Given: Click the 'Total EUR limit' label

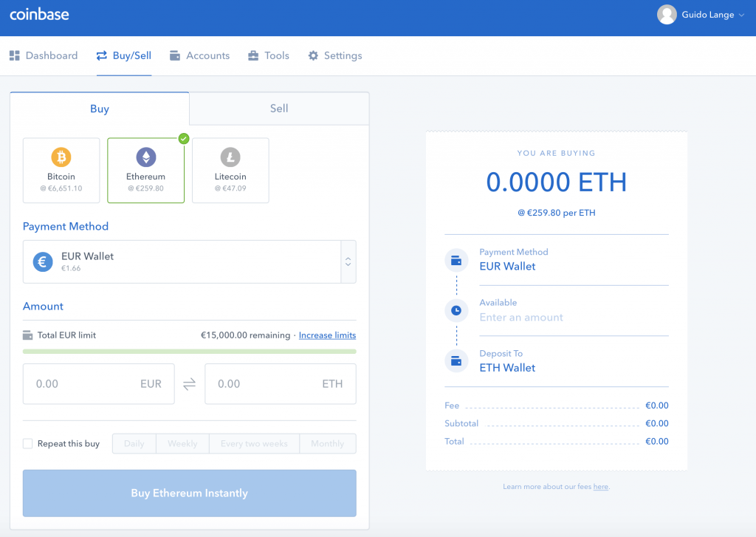Looking at the screenshot, I should point(66,335).
